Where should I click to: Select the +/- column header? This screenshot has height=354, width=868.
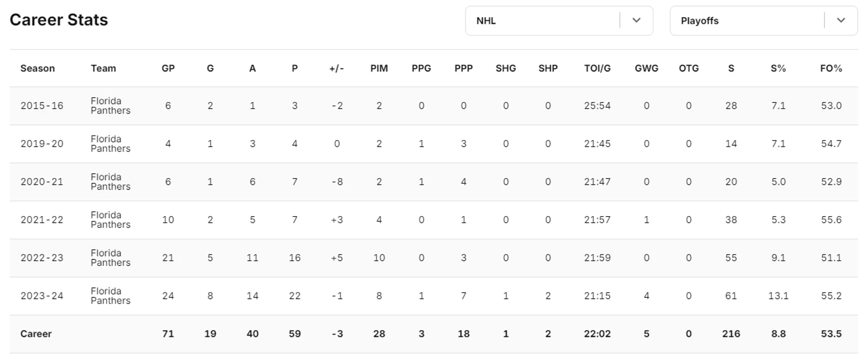pyautogui.click(x=336, y=68)
